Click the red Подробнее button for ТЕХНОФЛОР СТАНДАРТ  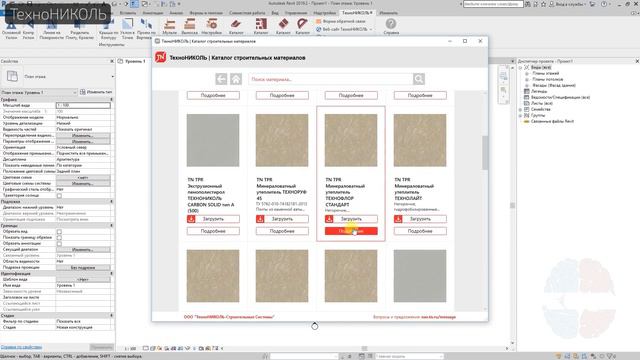[x=351, y=231]
